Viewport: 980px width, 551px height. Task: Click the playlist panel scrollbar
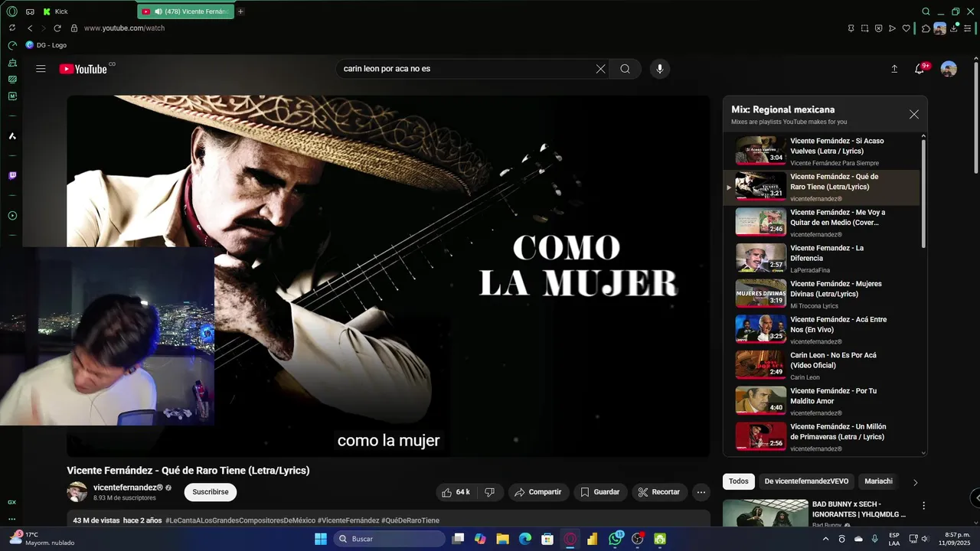tap(923, 193)
